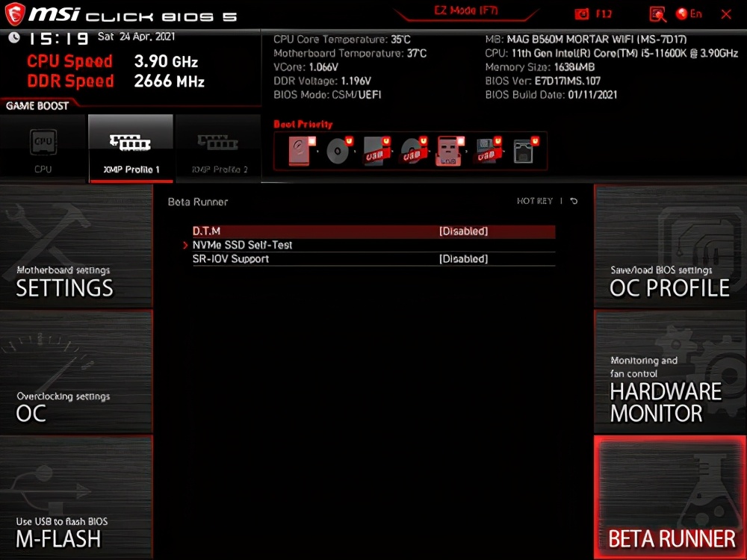This screenshot has height=560, width=747.
Task: Expand the NVMe SSD Self-Test submenu arrow
Action: [185, 245]
